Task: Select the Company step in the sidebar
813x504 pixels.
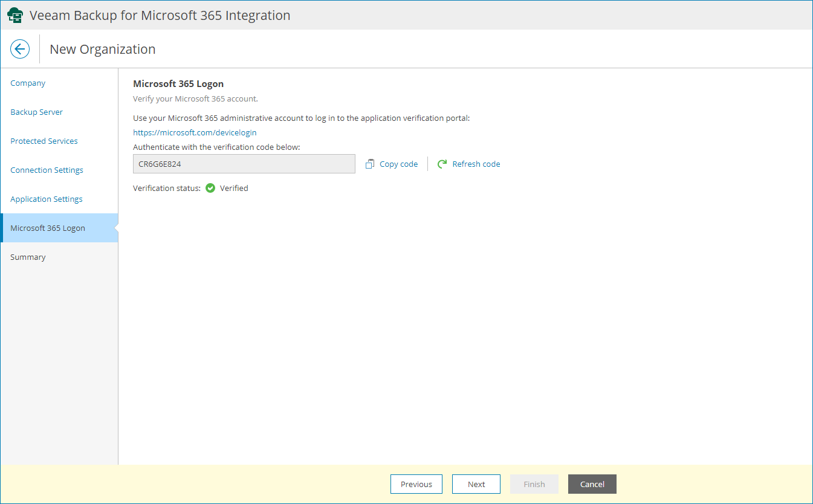Action: click(28, 83)
